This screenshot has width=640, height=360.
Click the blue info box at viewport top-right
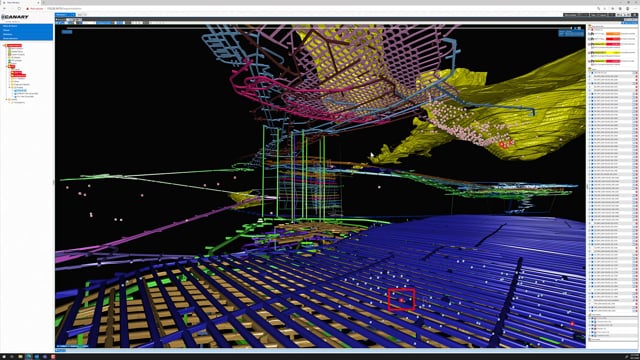(x=571, y=33)
